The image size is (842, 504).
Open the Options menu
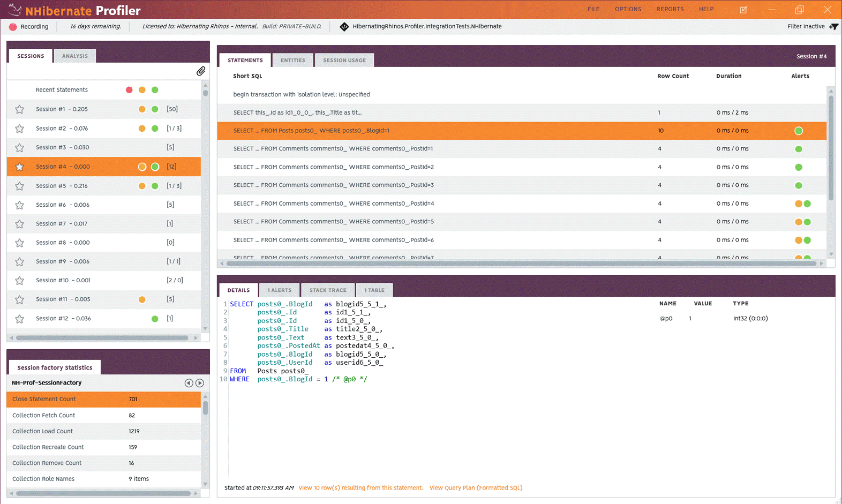click(x=628, y=9)
